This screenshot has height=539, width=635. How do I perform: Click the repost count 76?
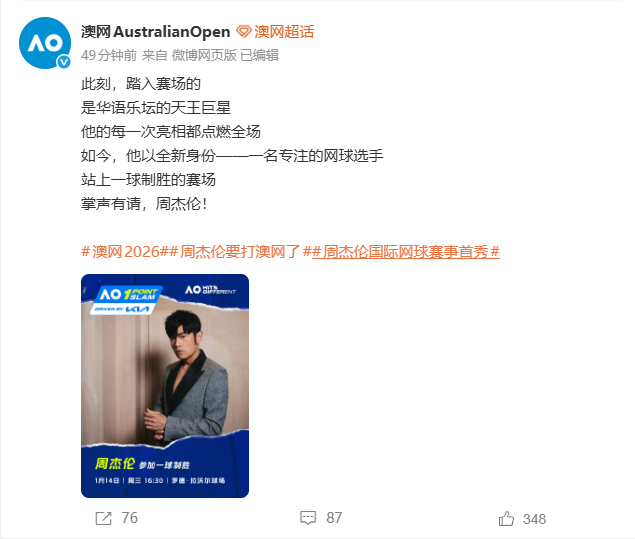(130, 518)
